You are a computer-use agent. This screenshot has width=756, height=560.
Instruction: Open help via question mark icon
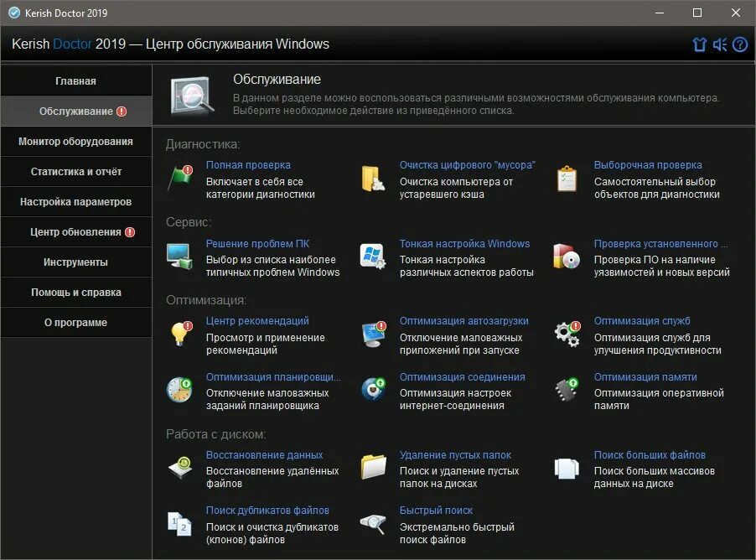coord(740,44)
